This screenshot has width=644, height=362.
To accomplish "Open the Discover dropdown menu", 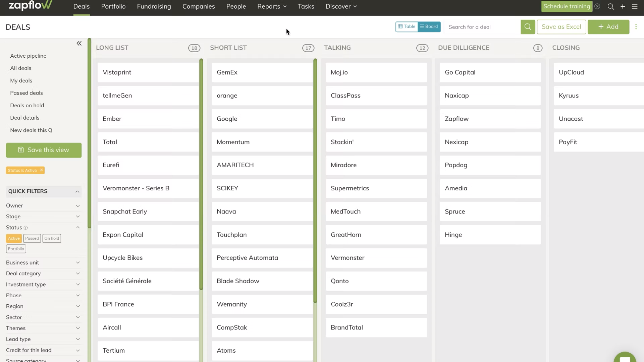I will click(341, 6).
